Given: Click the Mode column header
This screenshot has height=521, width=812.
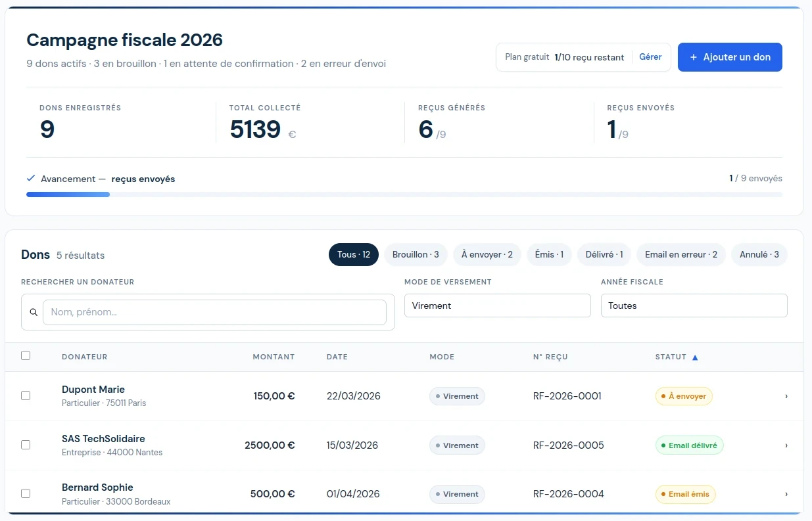Looking at the screenshot, I should pos(442,357).
